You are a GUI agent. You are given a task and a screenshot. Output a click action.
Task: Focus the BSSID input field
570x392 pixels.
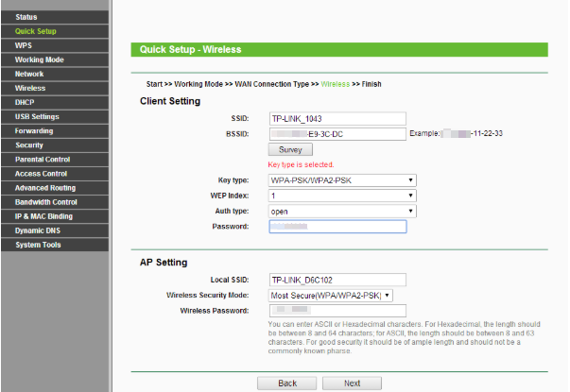[337, 134]
